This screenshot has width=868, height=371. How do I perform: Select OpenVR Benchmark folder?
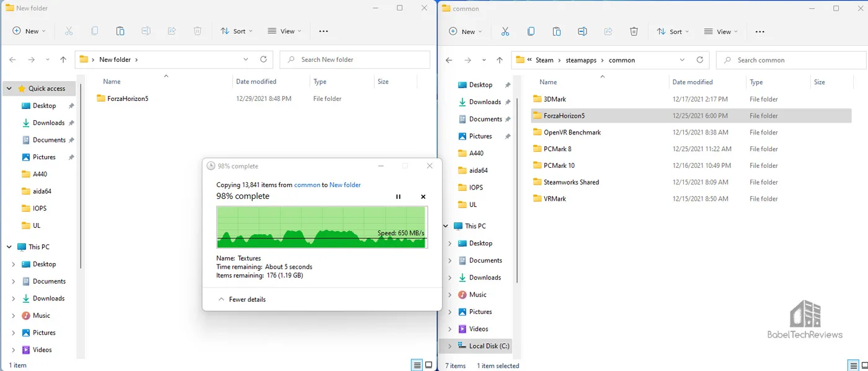[x=572, y=132]
